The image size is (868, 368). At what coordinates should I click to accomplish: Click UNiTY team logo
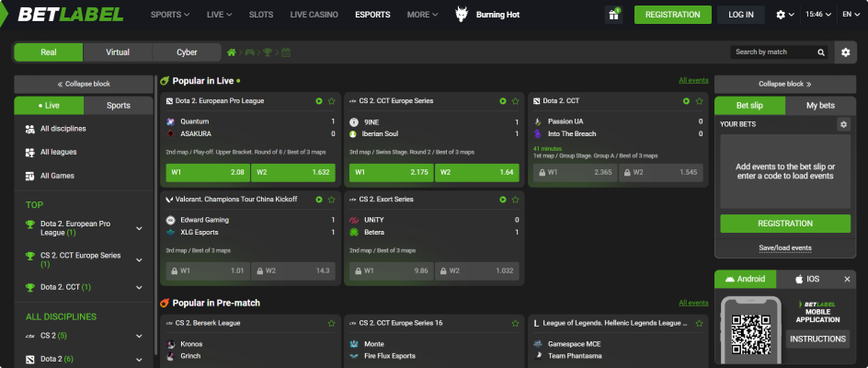coord(354,220)
